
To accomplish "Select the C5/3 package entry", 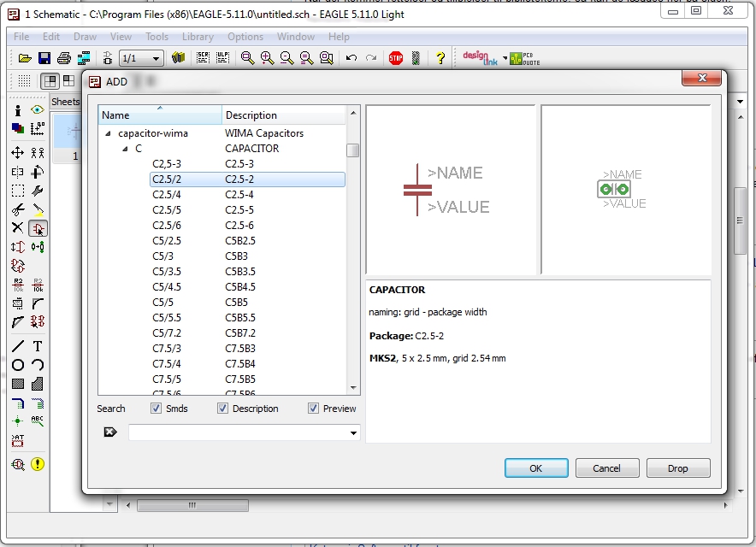I will (163, 256).
